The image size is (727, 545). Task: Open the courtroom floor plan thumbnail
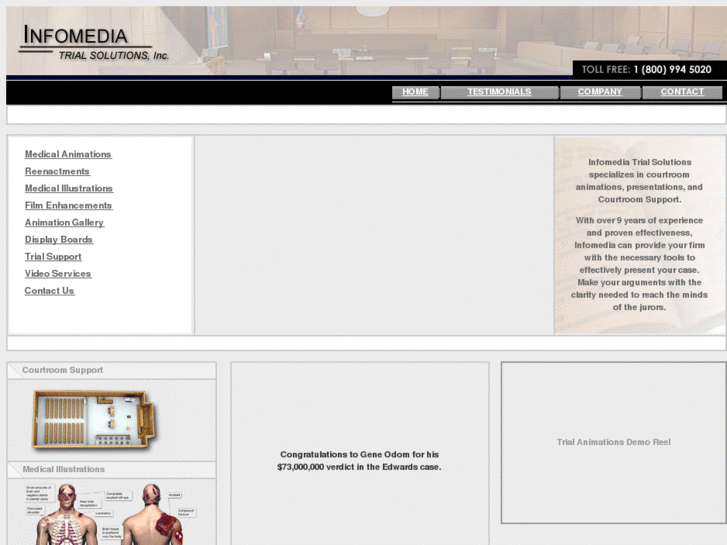(95, 420)
